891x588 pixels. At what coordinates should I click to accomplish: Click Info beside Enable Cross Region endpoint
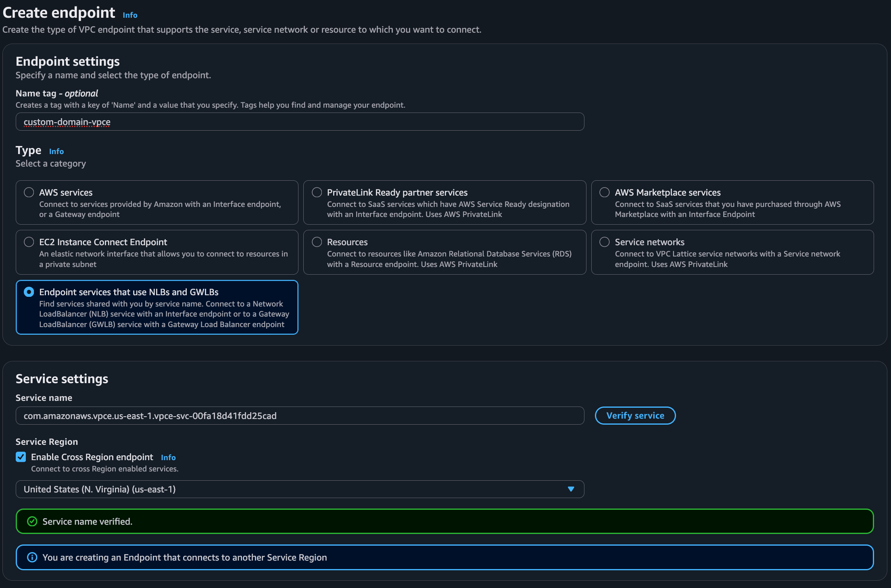pyautogui.click(x=169, y=457)
